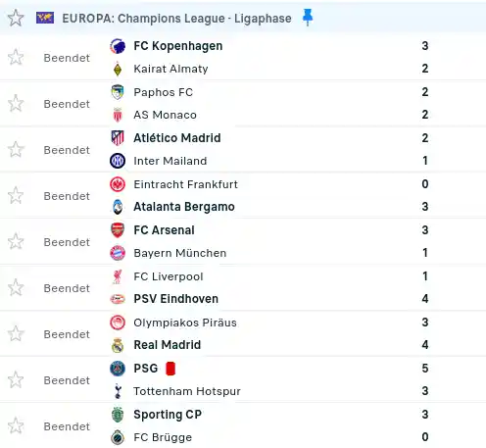The height and width of the screenshot is (448, 486).
Task: Click the Tottenham Hotspur cockerel logo
Action: 118,391
